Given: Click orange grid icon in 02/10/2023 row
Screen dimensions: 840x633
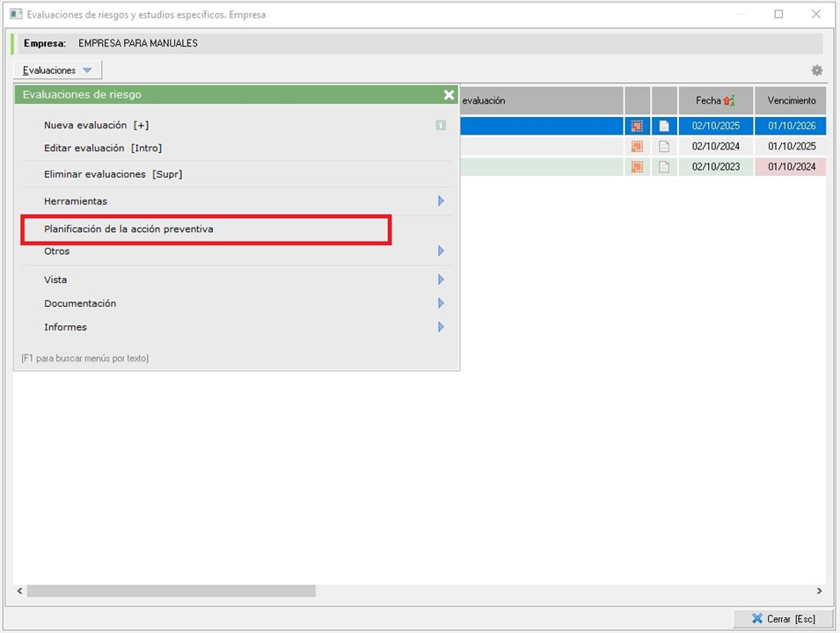Looking at the screenshot, I should [637, 166].
